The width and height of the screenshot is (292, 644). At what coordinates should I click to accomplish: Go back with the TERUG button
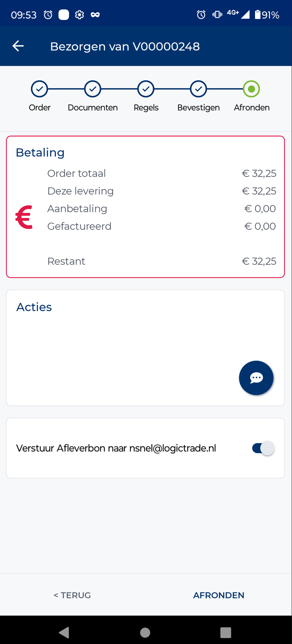pos(72,595)
